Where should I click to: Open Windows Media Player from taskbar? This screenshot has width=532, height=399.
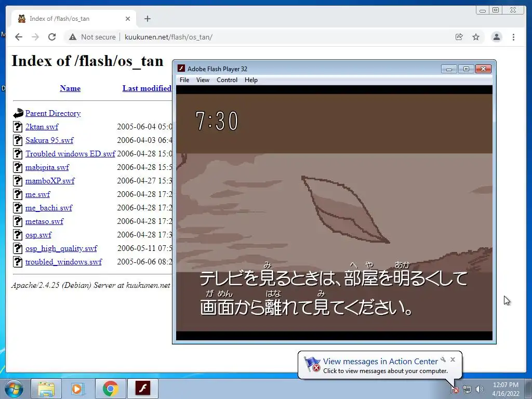pos(77,389)
